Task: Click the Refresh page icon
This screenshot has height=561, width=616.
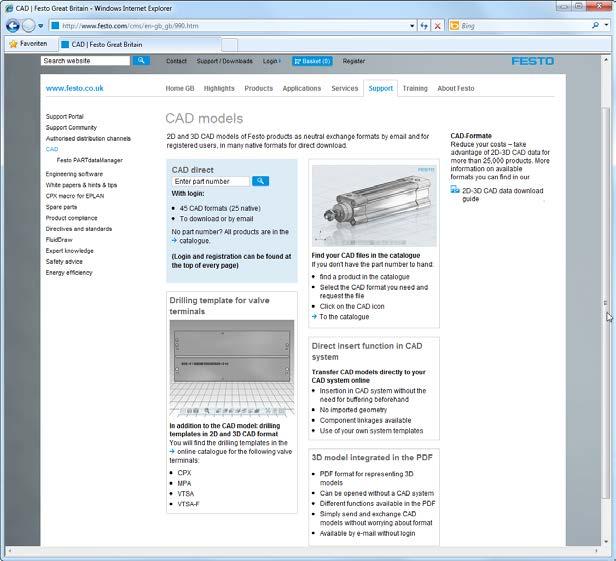Action: tap(424, 26)
